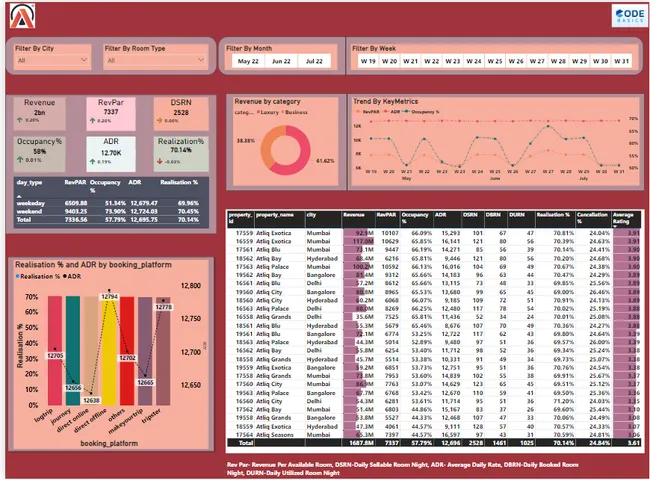Image resolution: width=650 pixels, height=480 pixels.
Task: Select week W 29 filter
Action: (580, 61)
